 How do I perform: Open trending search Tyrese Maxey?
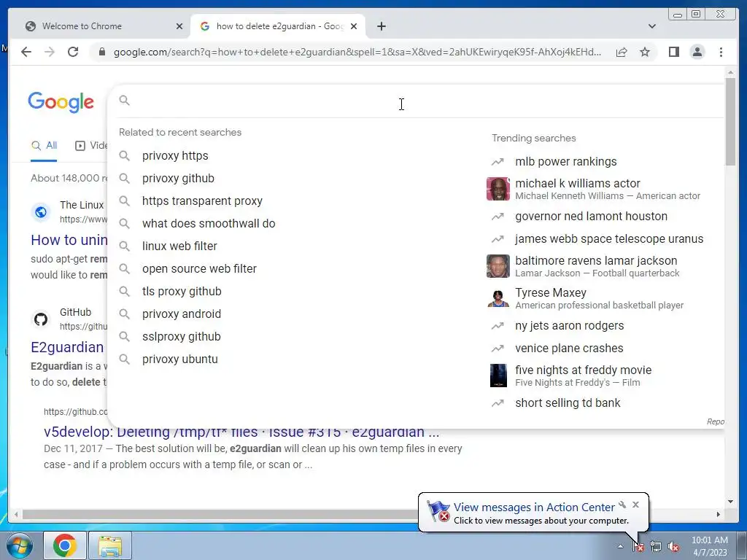click(x=550, y=292)
